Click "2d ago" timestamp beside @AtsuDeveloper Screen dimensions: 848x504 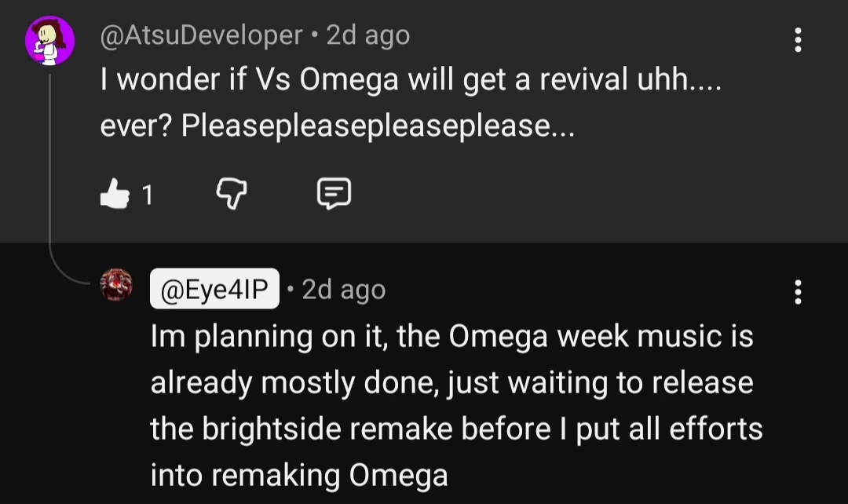pyautogui.click(x=367, y=35)
